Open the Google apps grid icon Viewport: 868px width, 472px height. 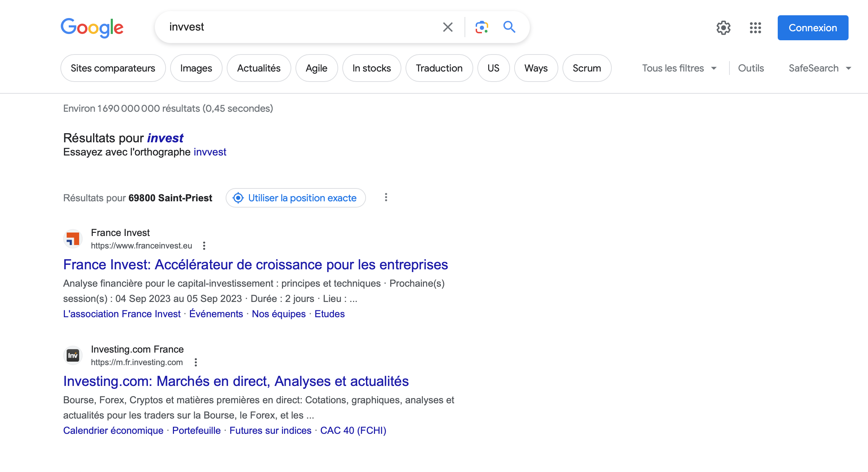[x=756, y=28]
